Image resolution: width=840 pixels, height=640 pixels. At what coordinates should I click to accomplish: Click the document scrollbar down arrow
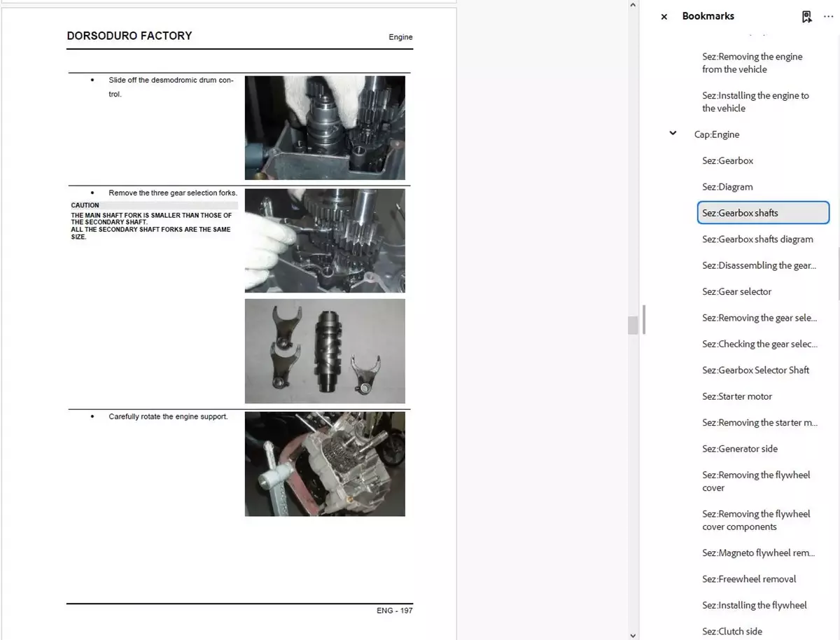click(x=633, y=634)
